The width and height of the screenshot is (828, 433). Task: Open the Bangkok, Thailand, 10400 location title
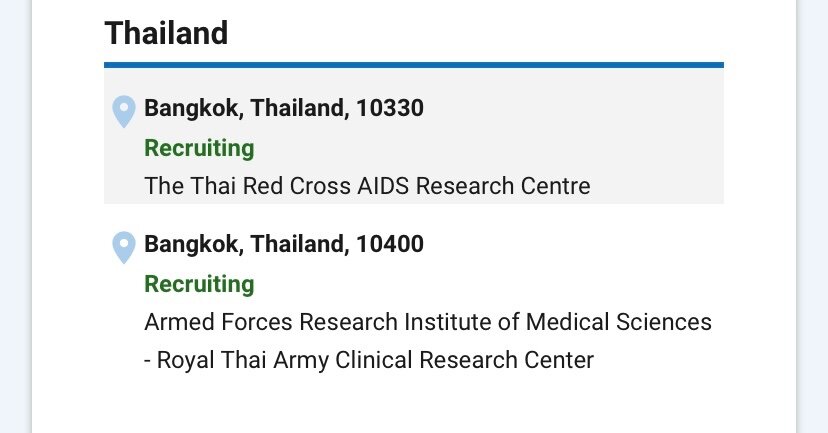pos(284,244)
